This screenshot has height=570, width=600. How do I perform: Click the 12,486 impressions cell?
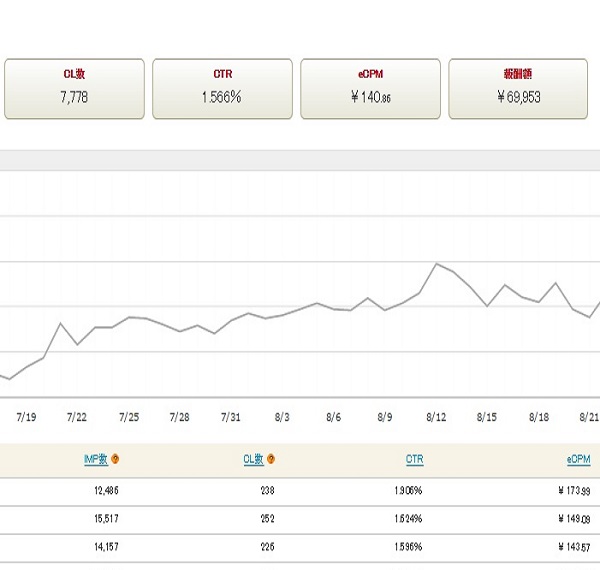106,490
